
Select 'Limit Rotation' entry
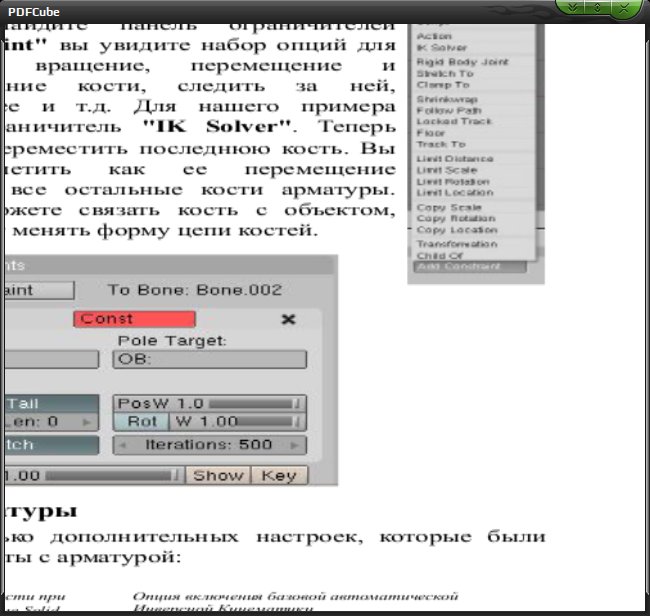tap(453, 182)
